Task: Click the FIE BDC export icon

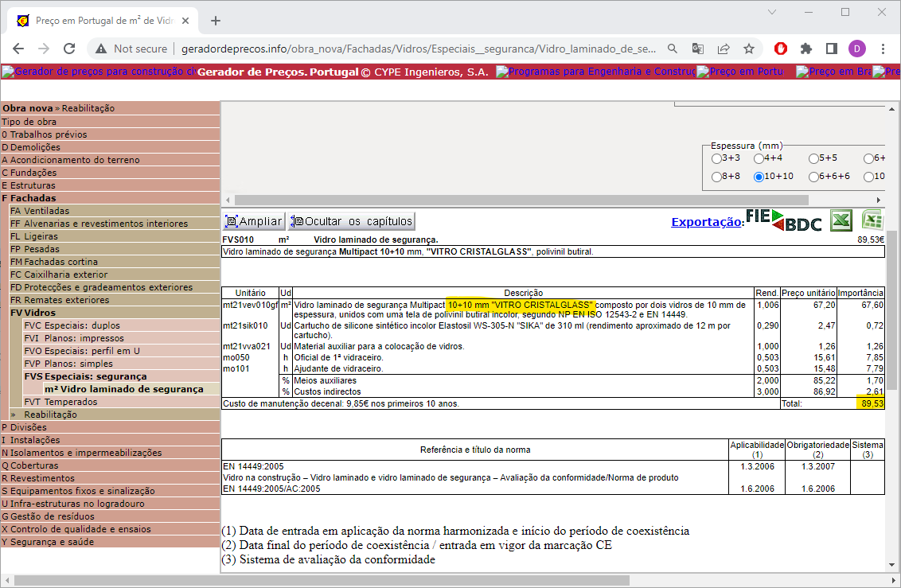Action: (783, 220)
